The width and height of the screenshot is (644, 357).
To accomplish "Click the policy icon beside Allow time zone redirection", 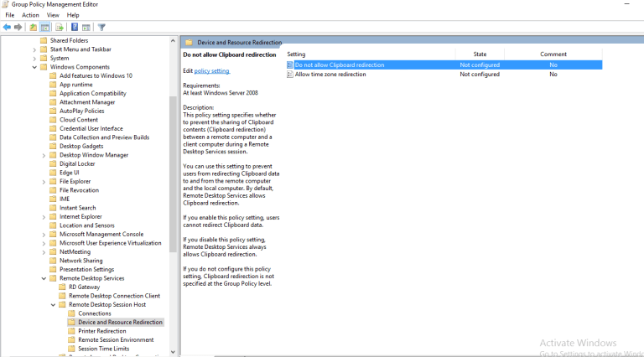I will pos(290,75).
